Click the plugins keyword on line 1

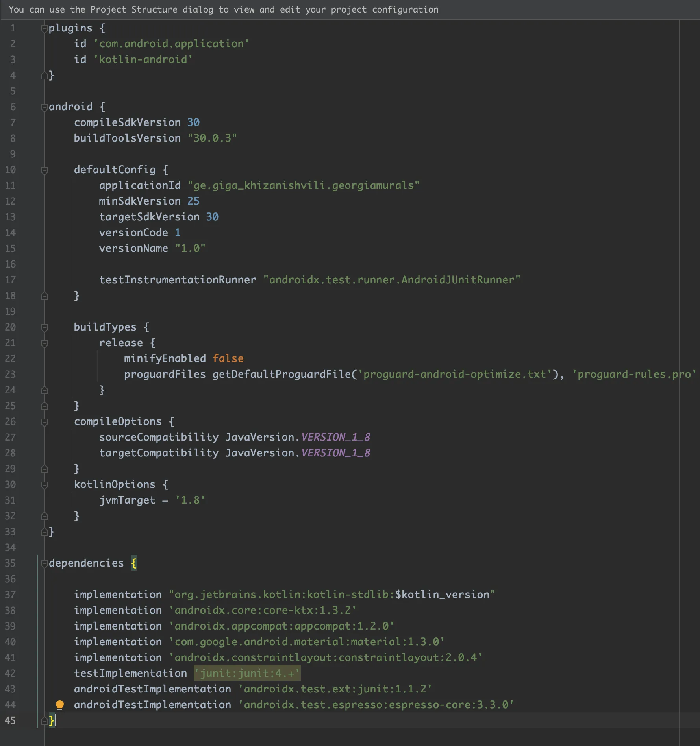(70, 28)
